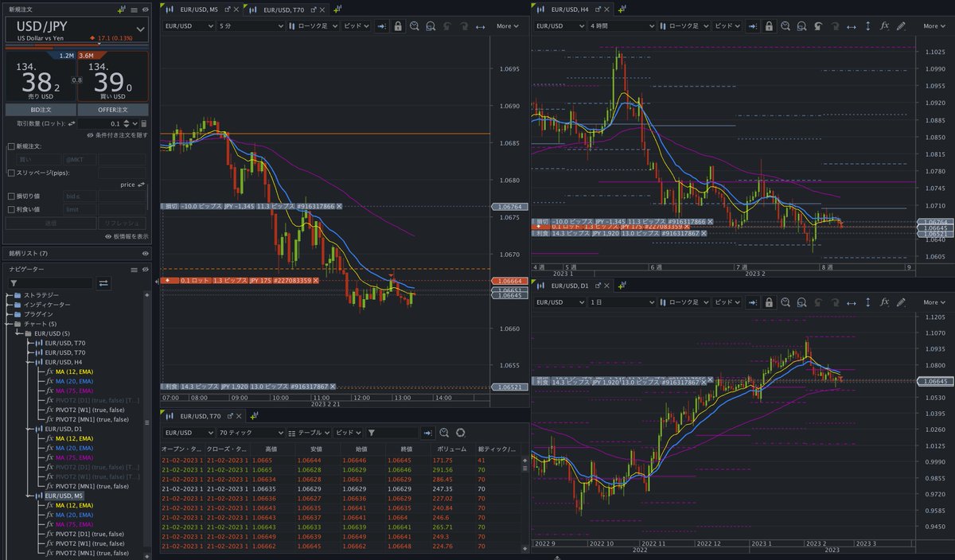Image resolution: width=955 pixels, height=560 pixels.
Task: Open テーブル view type dropdown in T70 panel
Action: click(x=309, y=433)
